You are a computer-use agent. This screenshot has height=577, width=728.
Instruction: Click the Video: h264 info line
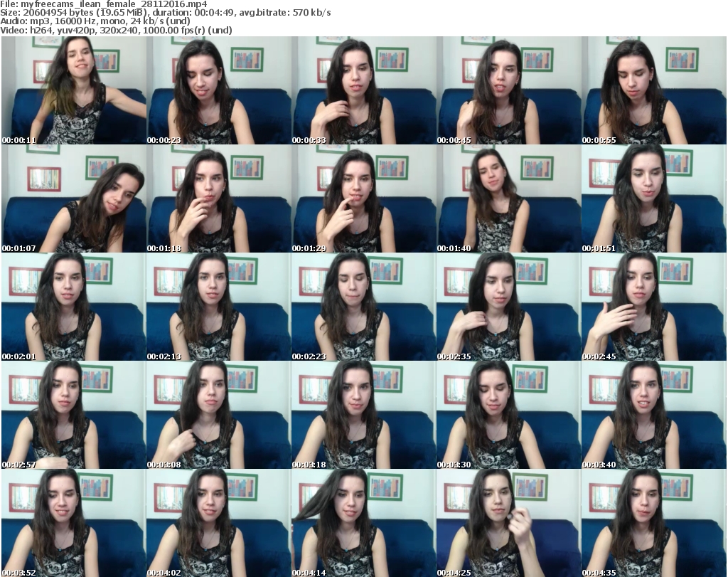116,30
